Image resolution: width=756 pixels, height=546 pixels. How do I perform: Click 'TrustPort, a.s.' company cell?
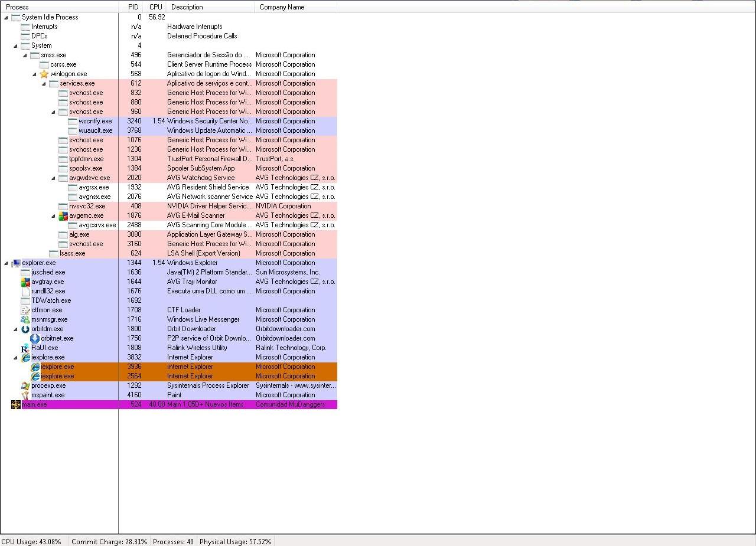275,159
